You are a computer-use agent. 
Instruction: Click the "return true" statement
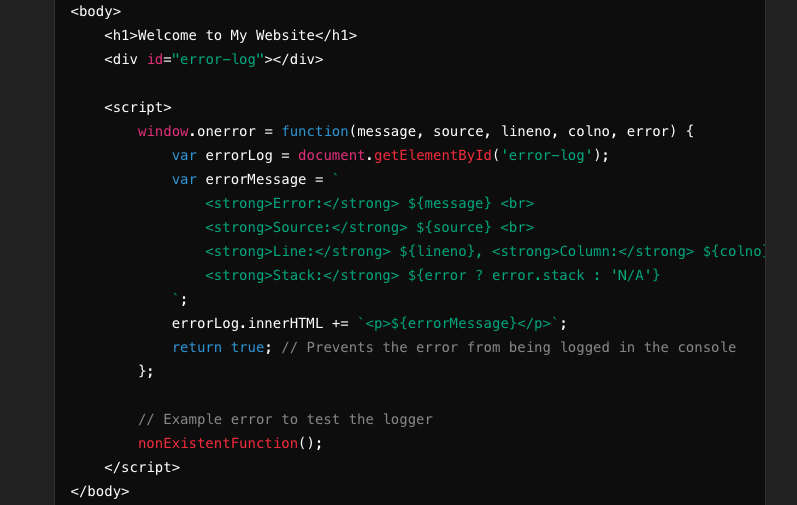(217, 347)
